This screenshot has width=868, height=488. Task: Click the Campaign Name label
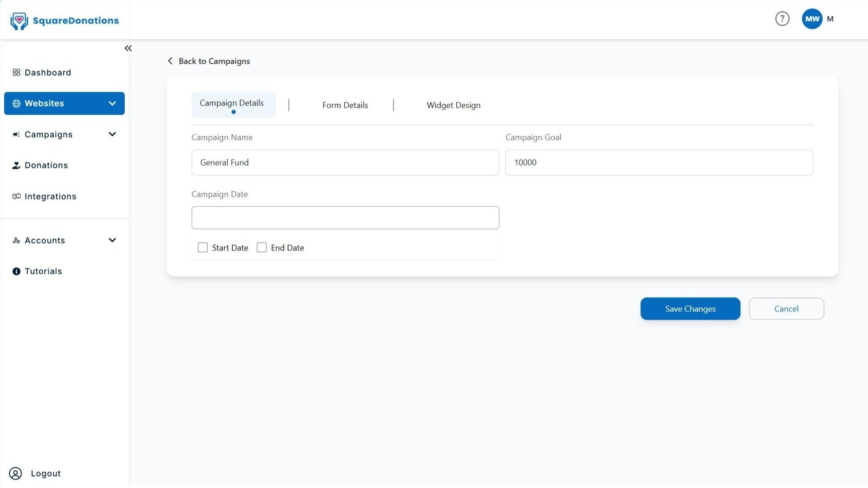pyautogui.click(x=222, y=138)
